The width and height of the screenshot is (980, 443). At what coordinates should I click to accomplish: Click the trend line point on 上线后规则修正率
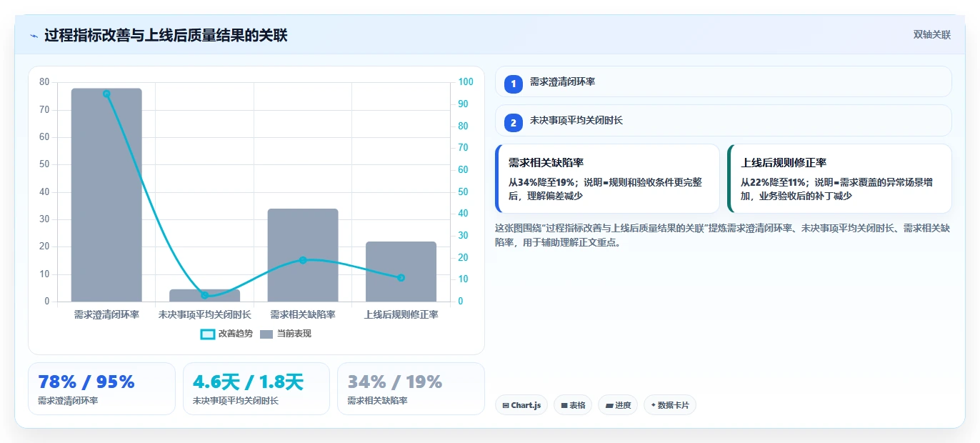401,277
